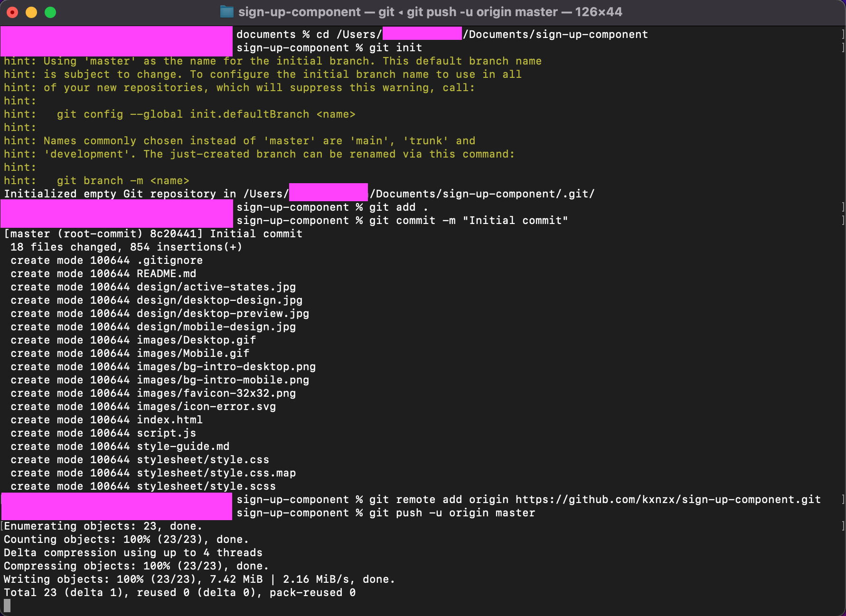Click the git remote add origin command

pyautogui.click(x=439, y=499)
